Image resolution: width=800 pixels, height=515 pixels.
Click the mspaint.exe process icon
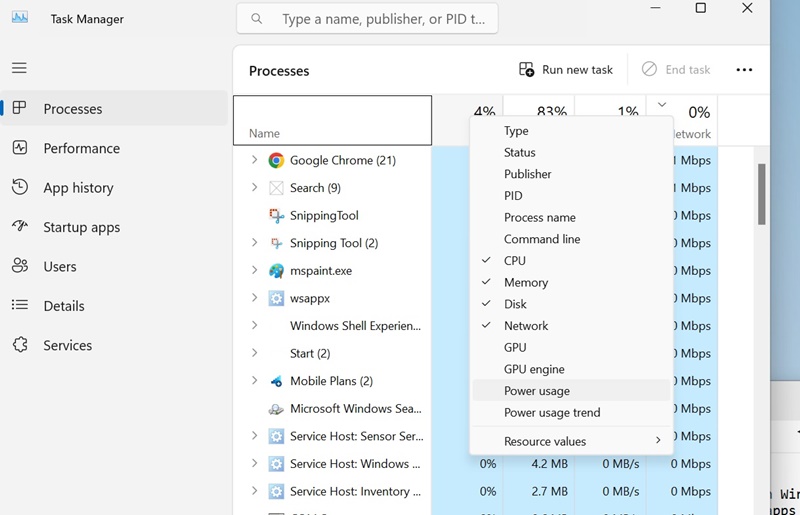277,271
